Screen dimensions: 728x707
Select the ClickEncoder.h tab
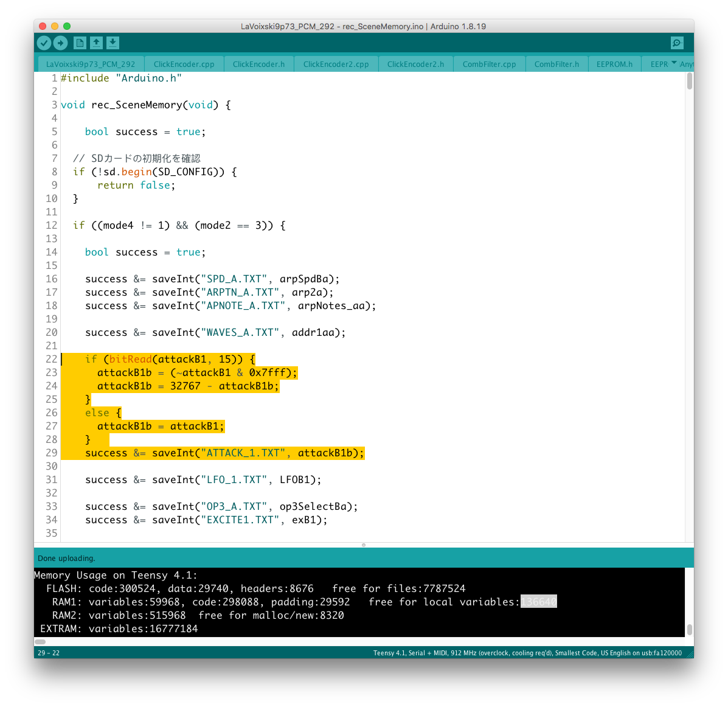click(258, 64)
